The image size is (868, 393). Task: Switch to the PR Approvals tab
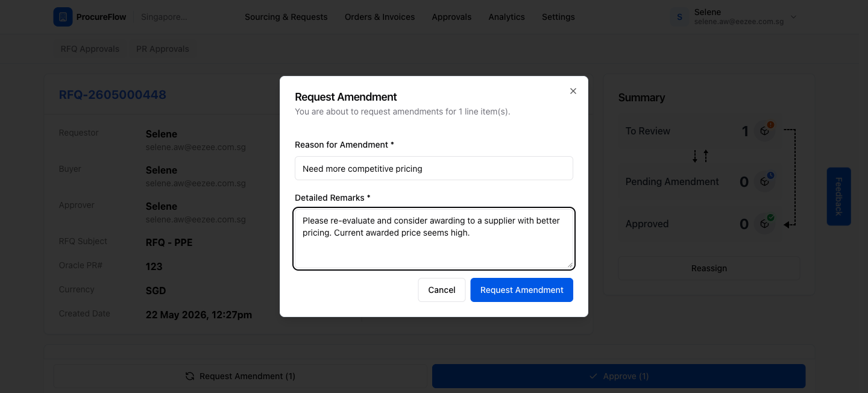click(163, 49)
